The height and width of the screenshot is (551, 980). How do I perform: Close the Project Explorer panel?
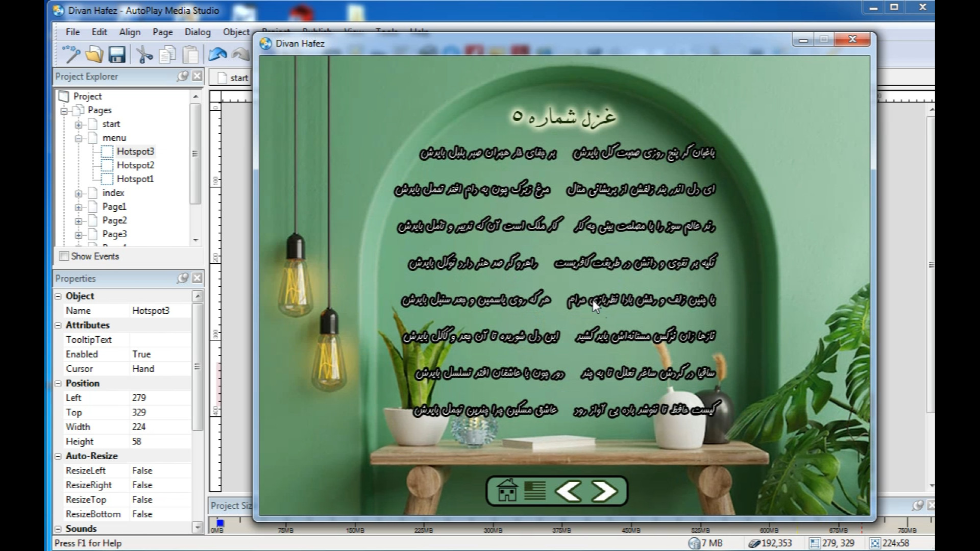point(197,77)
